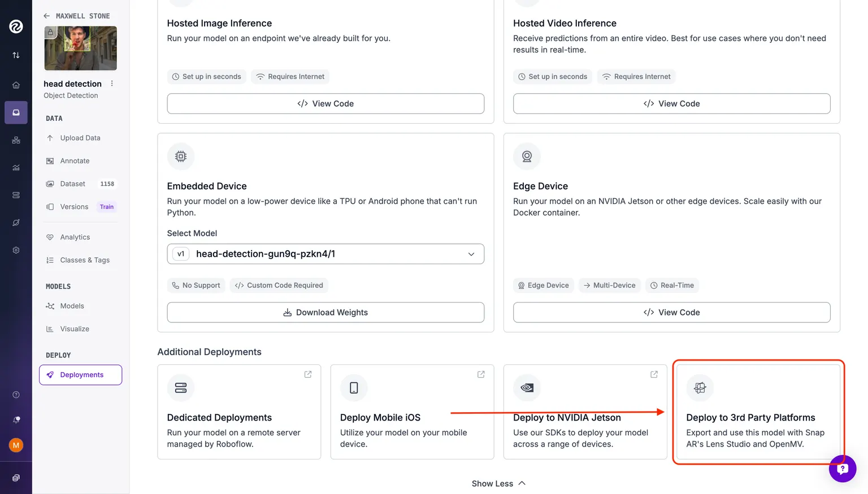
Task: Click the Multi-Device tag
Action: tap(610, 286)
